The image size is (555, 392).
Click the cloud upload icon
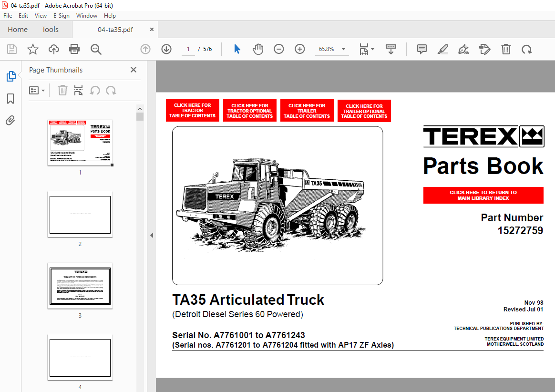tap(54, 49)
